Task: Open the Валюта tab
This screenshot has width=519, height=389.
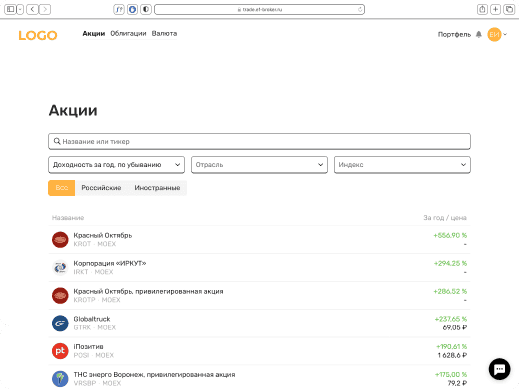Action: pyautogui.click(x=164, y=33)
